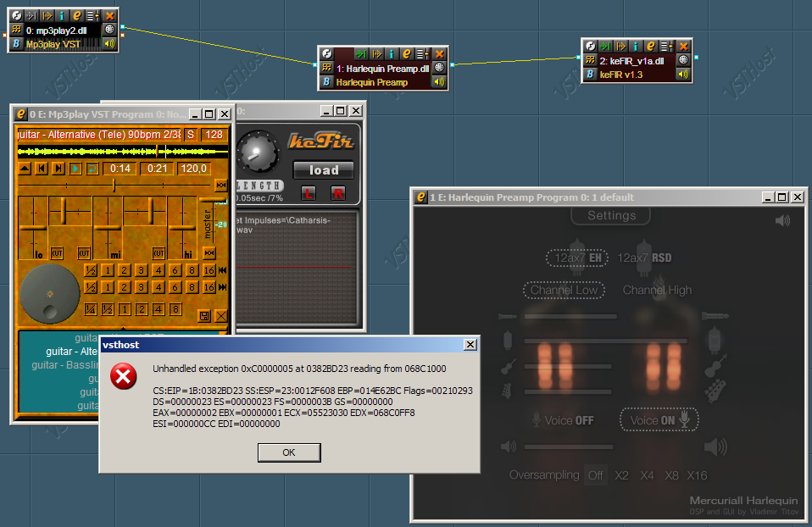Select the ¼ loop length button
This screenshot has height=527, width=812.
[91, 309]
